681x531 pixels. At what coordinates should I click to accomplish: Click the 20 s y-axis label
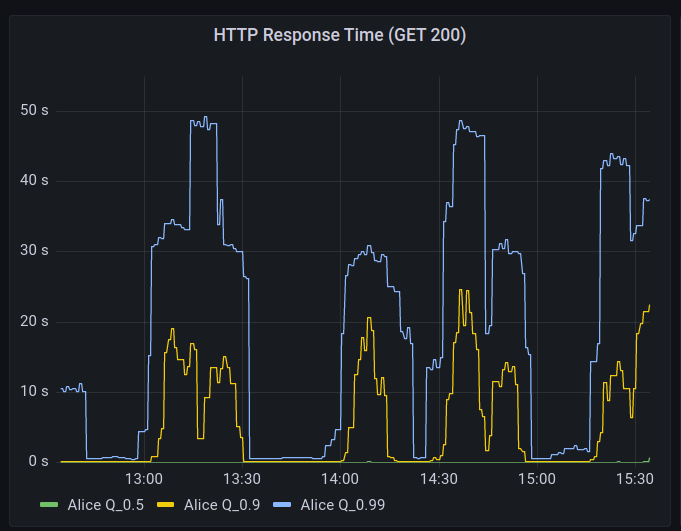coord(34,321)
